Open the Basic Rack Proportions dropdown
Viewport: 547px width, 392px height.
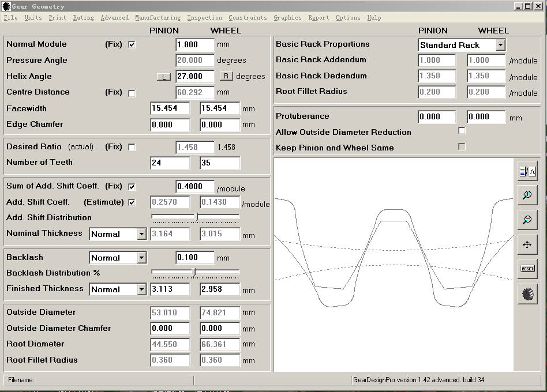[501, 45]
